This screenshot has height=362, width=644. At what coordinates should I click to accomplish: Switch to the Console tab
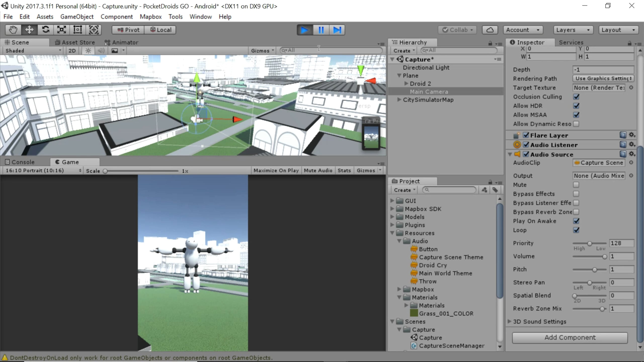coord(20,162)
